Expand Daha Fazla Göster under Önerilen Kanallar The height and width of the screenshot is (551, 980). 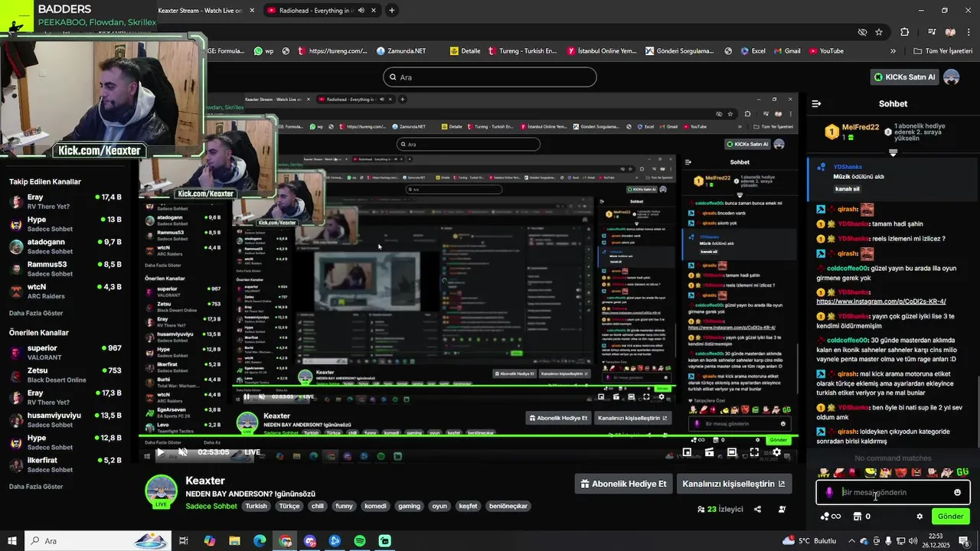pyautogui.click(x=36, y=487)
